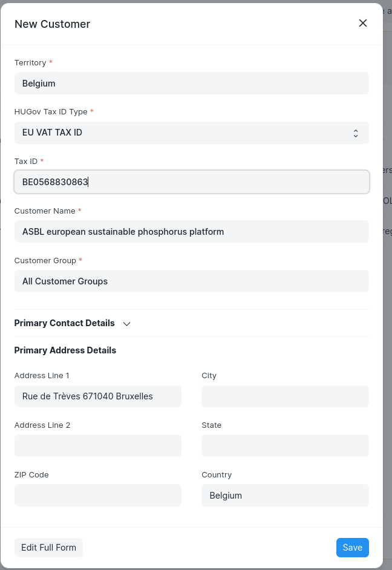Select the State input field
Image resolution: width=392 pixels, height=570 pixels.
(285, 445)
